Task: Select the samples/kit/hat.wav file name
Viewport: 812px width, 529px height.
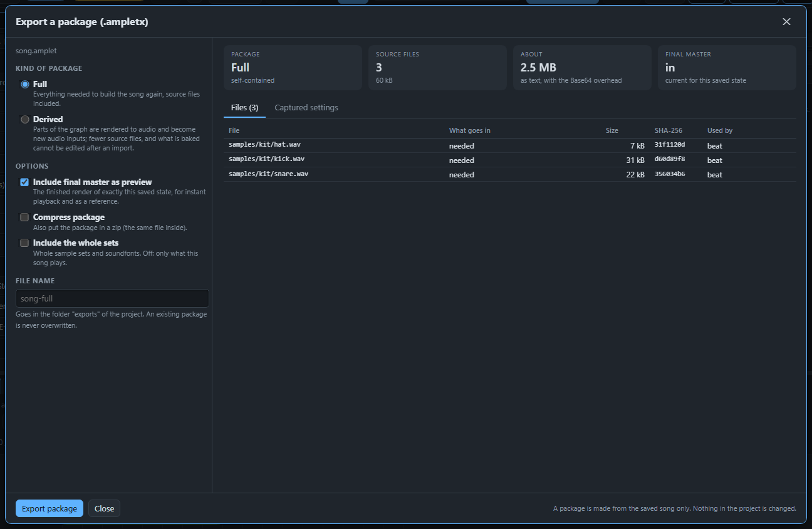Action: (x=264, y=145)
